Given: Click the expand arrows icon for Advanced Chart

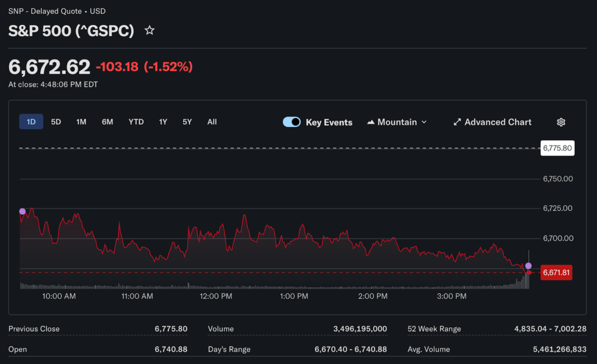Looking at the screenshot, I should point(457,122).
